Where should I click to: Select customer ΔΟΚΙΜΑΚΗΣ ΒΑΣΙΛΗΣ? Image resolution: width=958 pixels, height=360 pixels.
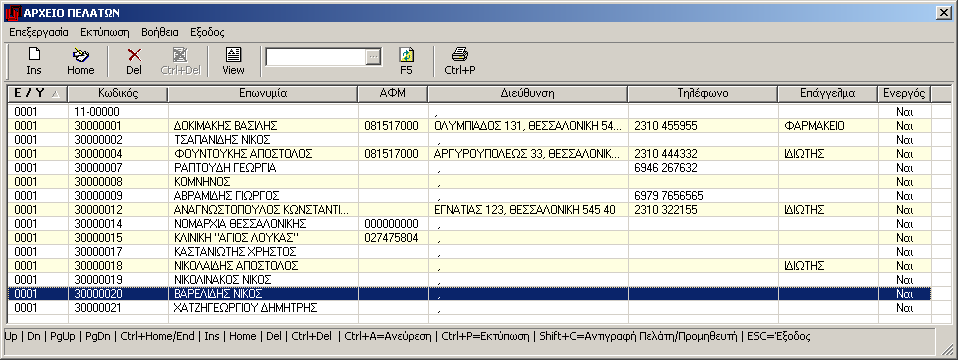click(x=226, y=126)
